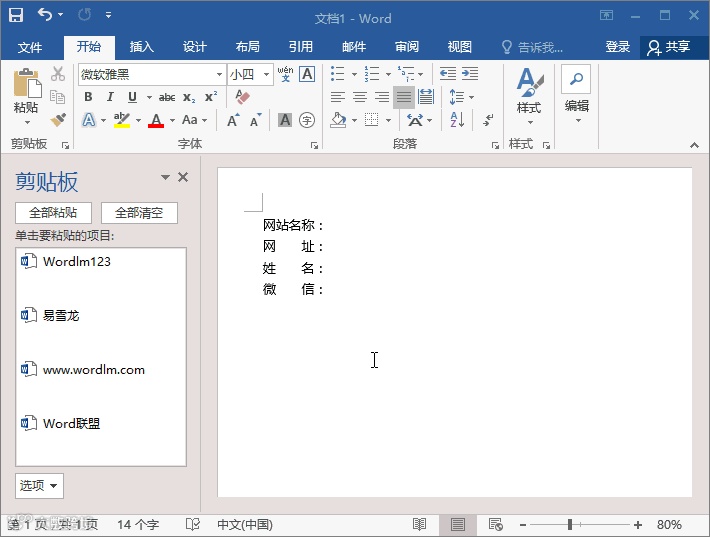
Task: Save the document with the floppy disk icon
Action: point(16,15)
